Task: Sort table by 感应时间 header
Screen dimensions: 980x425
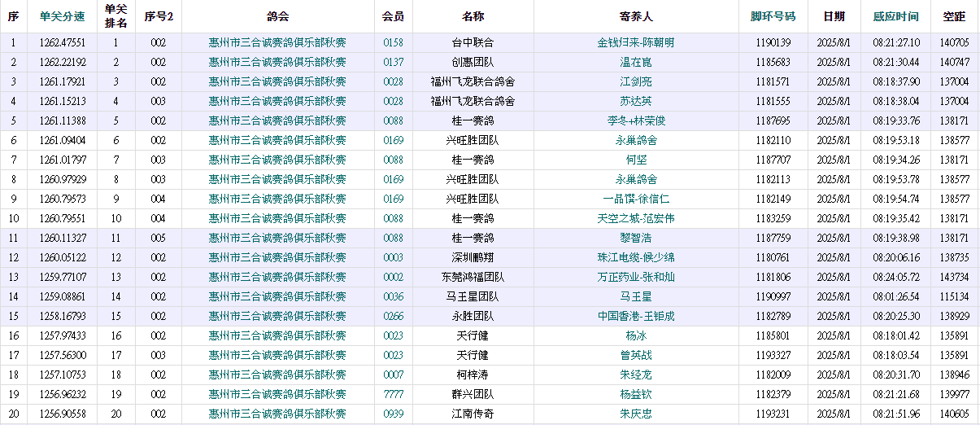Action: point(895,16)
